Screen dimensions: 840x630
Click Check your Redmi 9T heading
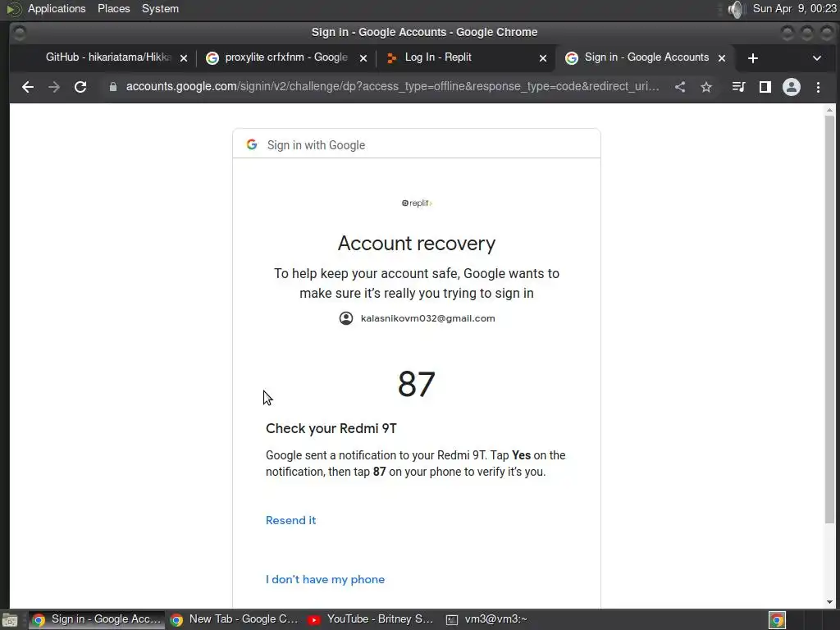[x=331, y=428]
